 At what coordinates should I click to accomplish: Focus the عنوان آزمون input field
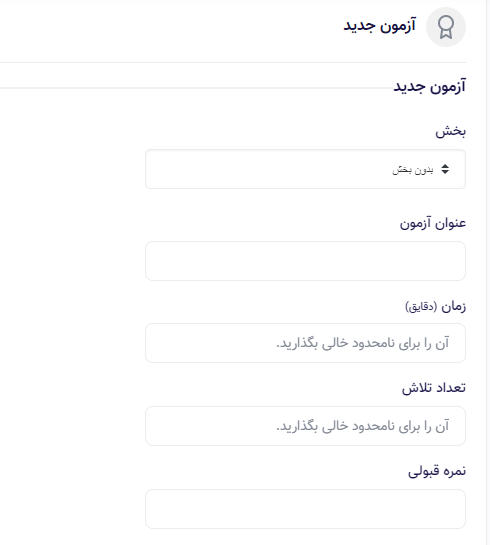point(305,261)
